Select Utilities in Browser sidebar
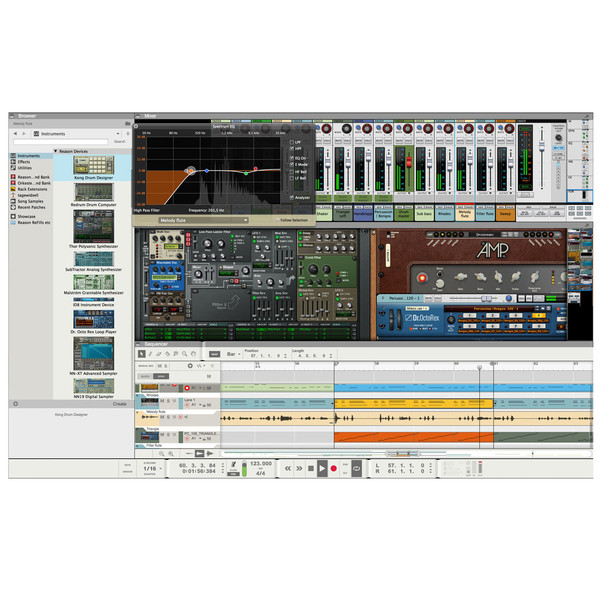 point(24,168)
